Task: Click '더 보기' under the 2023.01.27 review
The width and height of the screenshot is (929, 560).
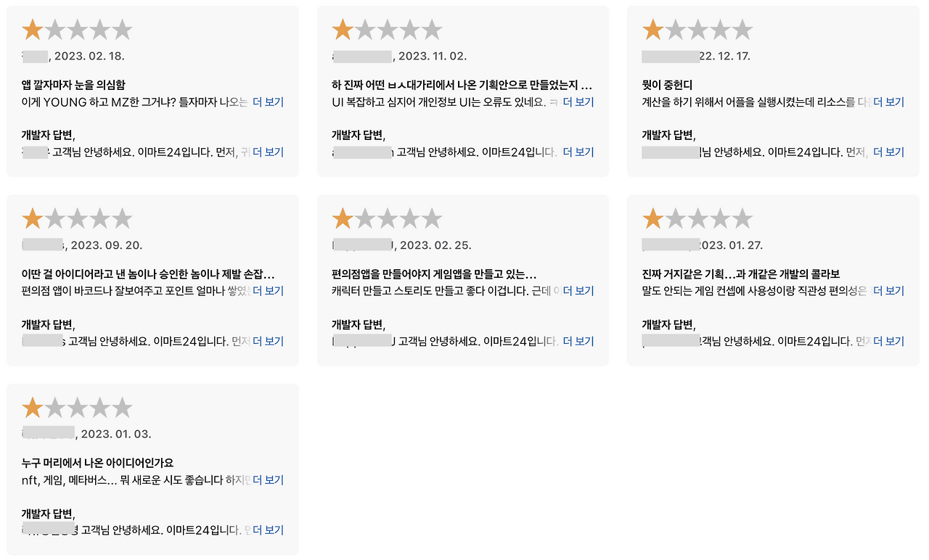Action: 888,290
